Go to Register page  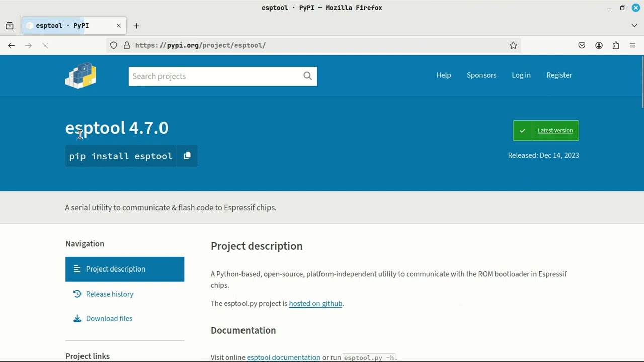click(559, 75)
